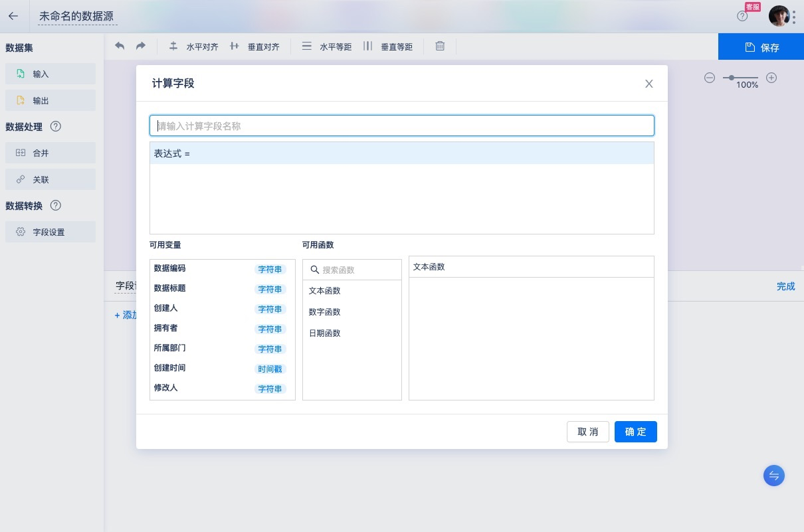Apply 水平对齐 horizontal alignment
This screenshot has width=804, height=532.
point(193,46)
